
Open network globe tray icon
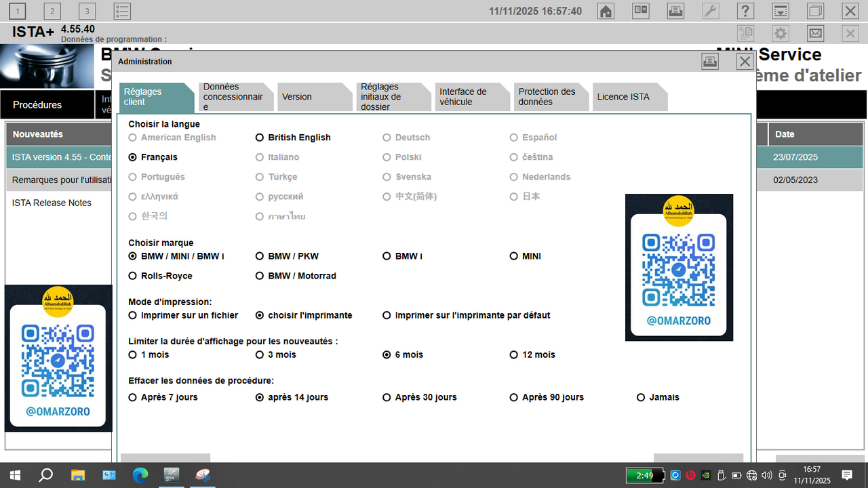(x=751, y=475)
